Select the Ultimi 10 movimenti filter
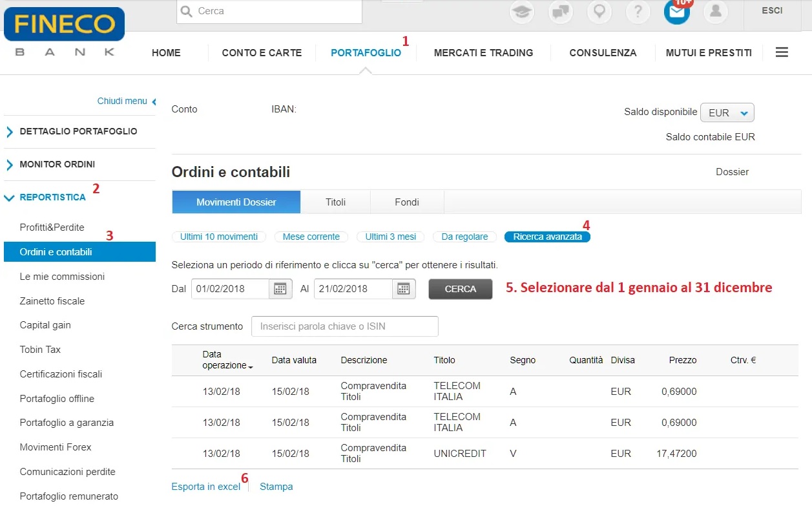This screenshot has width=812, height=508. [x=219, y=237]
